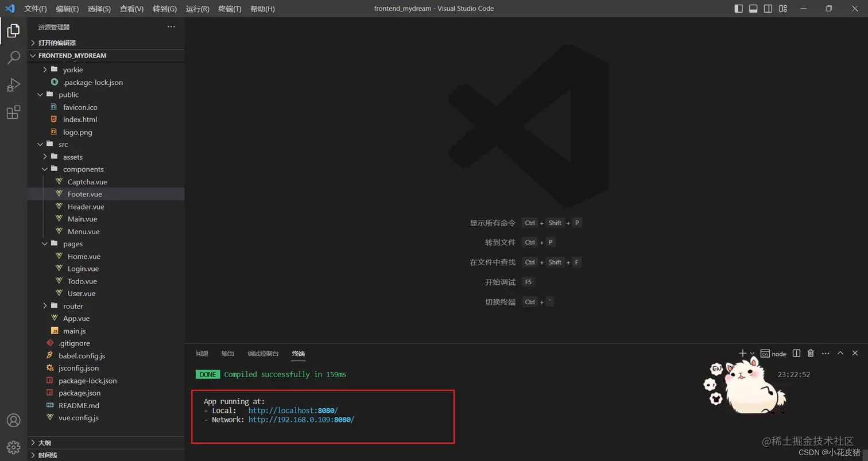Open babel.config.js in the explorer
This screenshot has width=868, height=461.
pyautogui.click(x=106, y=356)
